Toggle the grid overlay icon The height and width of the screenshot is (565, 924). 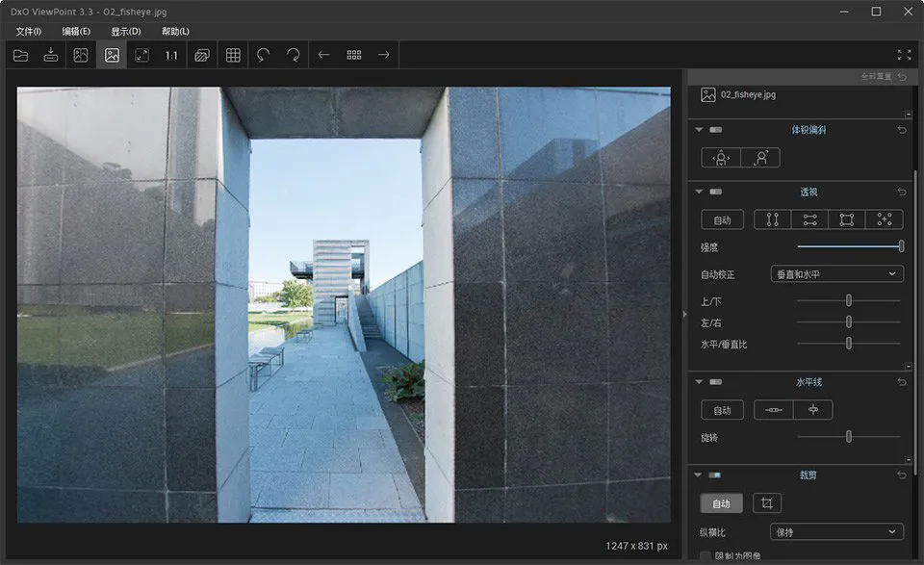click(233, 55)
